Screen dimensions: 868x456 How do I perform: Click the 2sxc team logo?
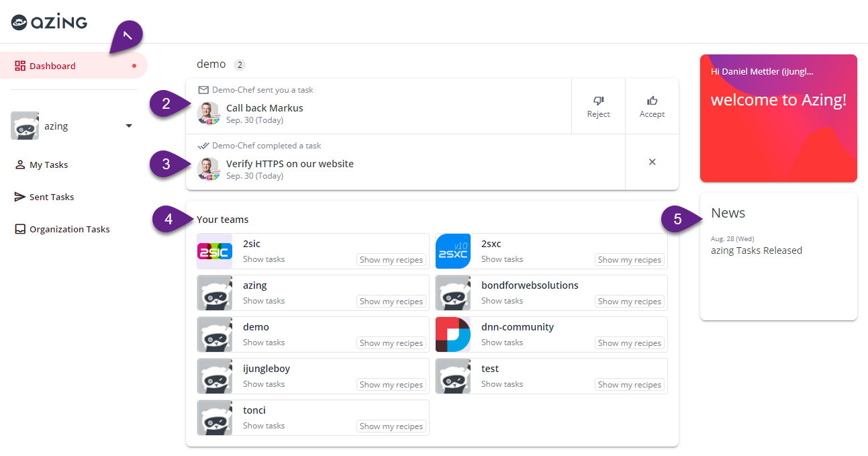452,252
